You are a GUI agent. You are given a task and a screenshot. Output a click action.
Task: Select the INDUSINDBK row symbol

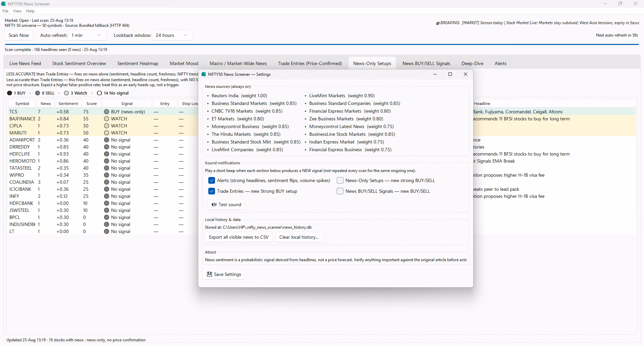(22, 224)
